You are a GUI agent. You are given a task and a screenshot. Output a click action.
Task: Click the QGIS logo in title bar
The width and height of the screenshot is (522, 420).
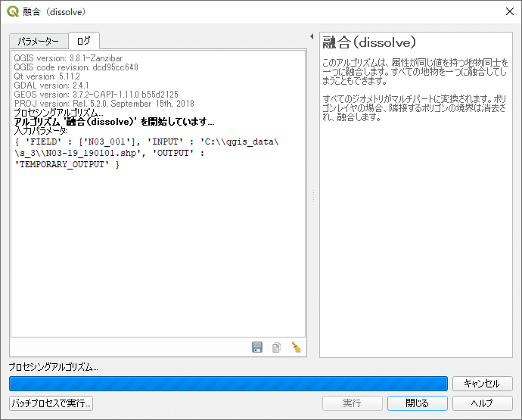[13, 11]
